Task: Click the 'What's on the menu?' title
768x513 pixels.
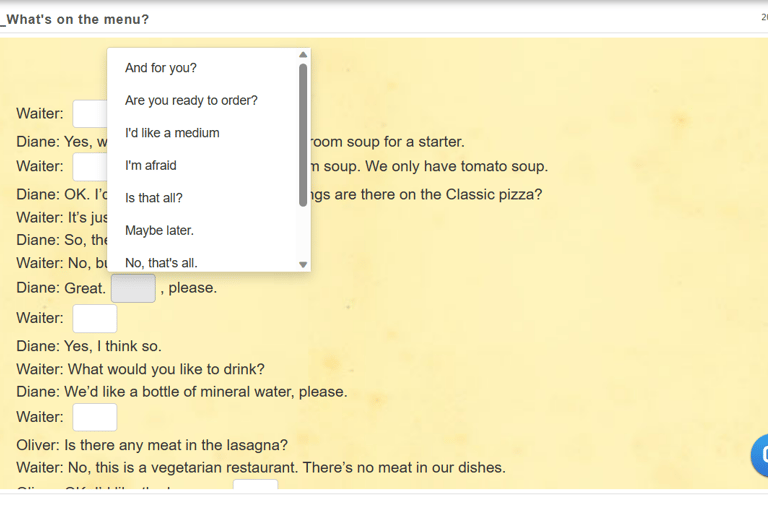Action: point(77,20)
